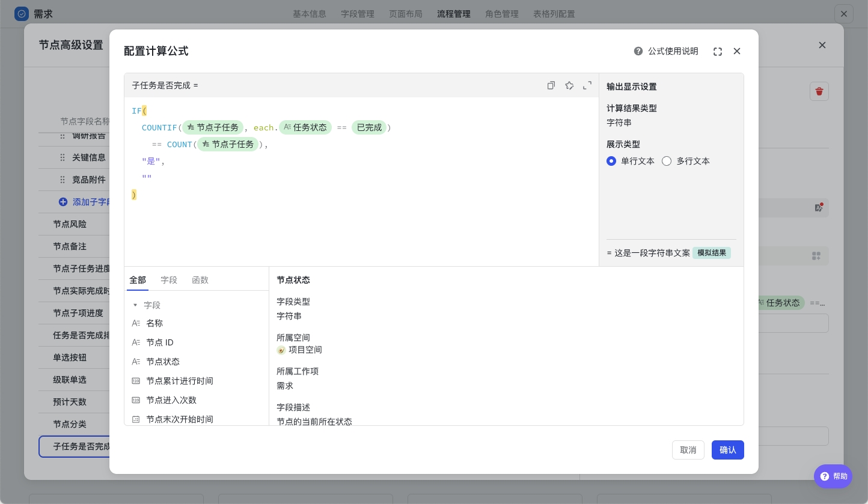The image size is (868, 504).
Task: Click the 模拟结果 tag
Action: [712, 253]
